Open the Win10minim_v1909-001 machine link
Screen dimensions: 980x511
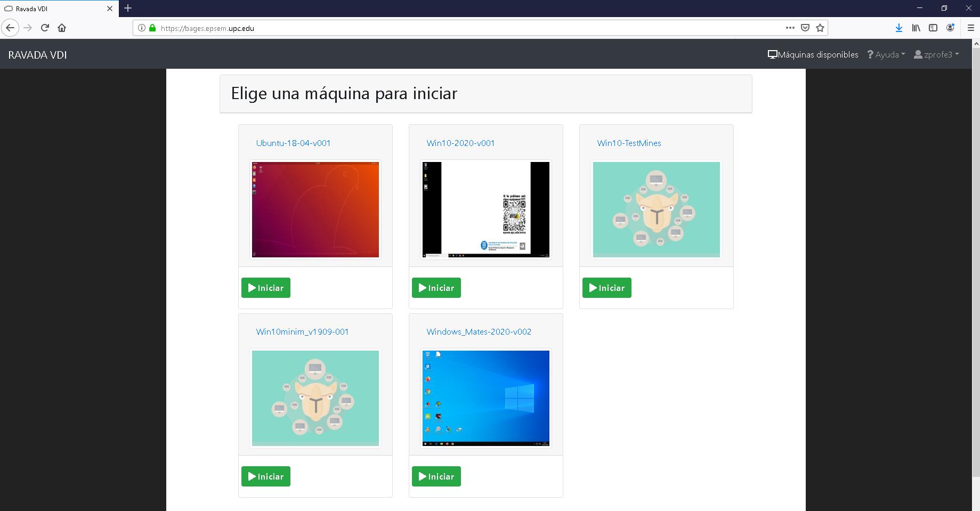302,331
